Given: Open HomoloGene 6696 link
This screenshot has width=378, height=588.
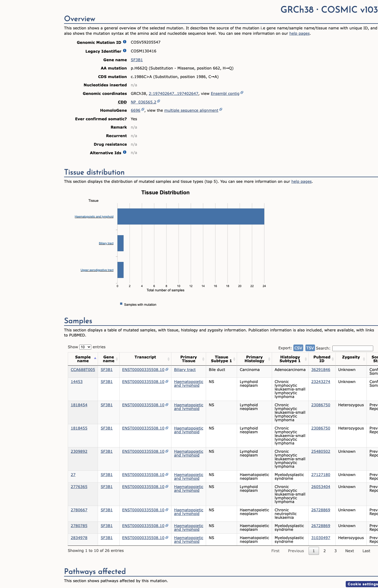Looking at the screenshot, I should (x=135, y=110).
